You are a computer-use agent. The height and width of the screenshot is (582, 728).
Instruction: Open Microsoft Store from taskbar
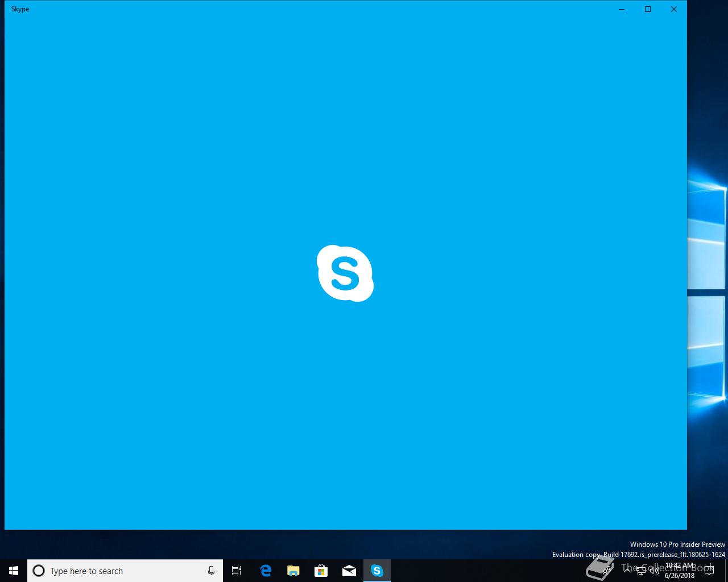pos(321,571)
